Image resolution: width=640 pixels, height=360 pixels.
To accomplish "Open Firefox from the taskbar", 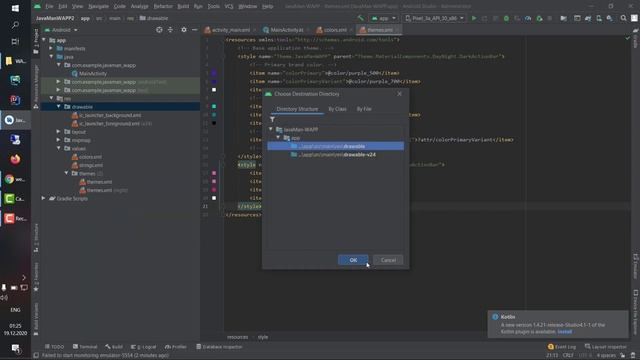I will 15,159.
